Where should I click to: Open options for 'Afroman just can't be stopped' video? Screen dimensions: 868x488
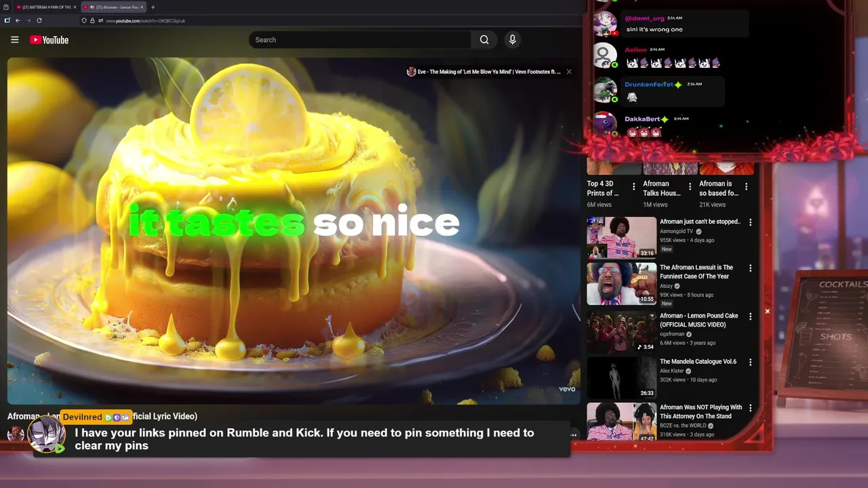click(x=750, y=222)
